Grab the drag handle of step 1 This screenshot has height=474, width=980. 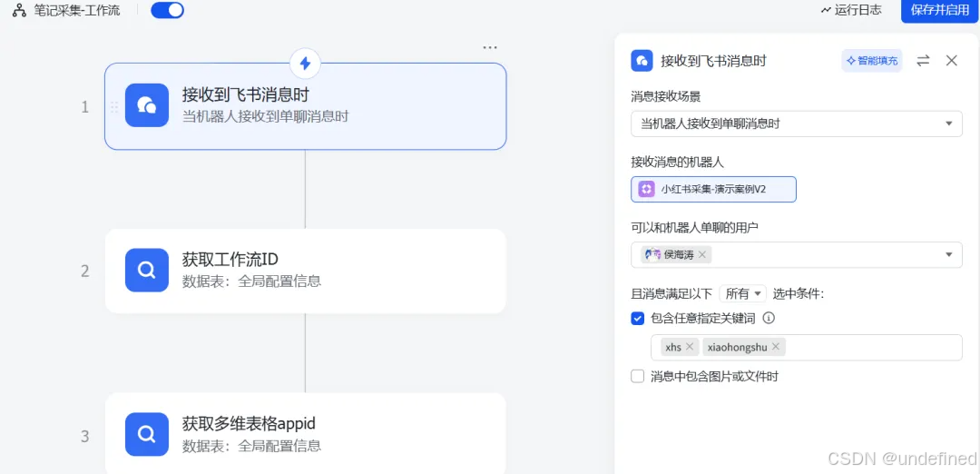click(114, 107)
